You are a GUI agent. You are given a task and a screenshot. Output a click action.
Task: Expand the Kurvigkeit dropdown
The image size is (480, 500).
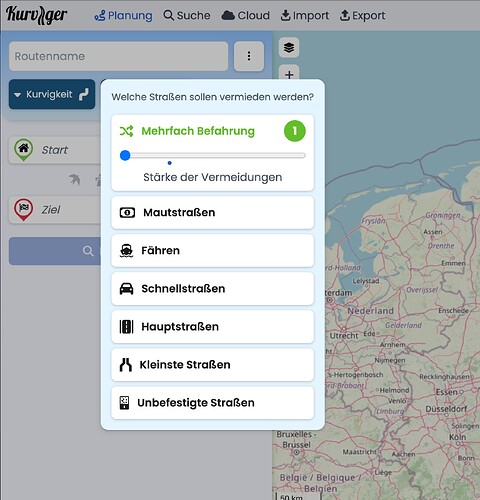pos(52,94)
